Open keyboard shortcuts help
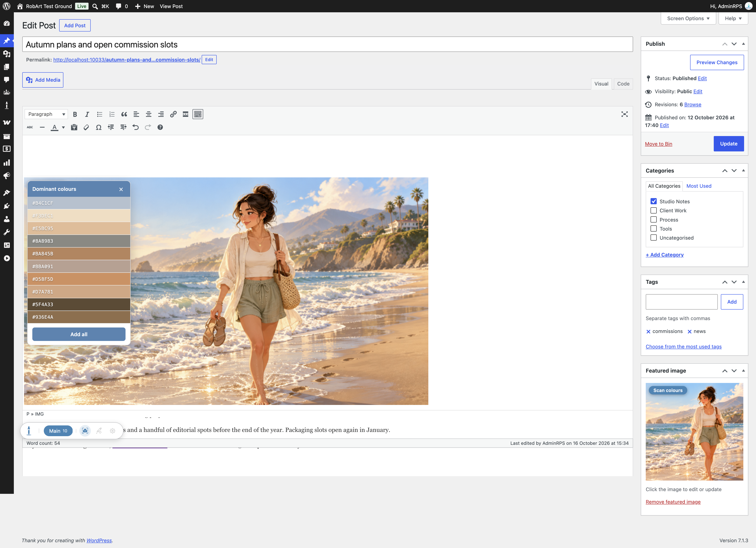The image size is (756, 548). click(x=160, y=127)
